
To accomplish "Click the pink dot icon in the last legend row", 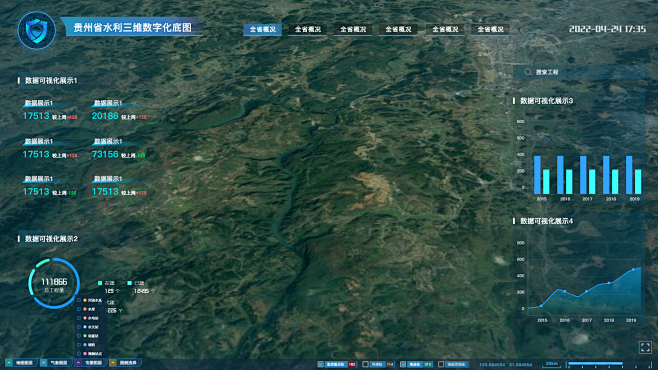I will pos(85,354).
